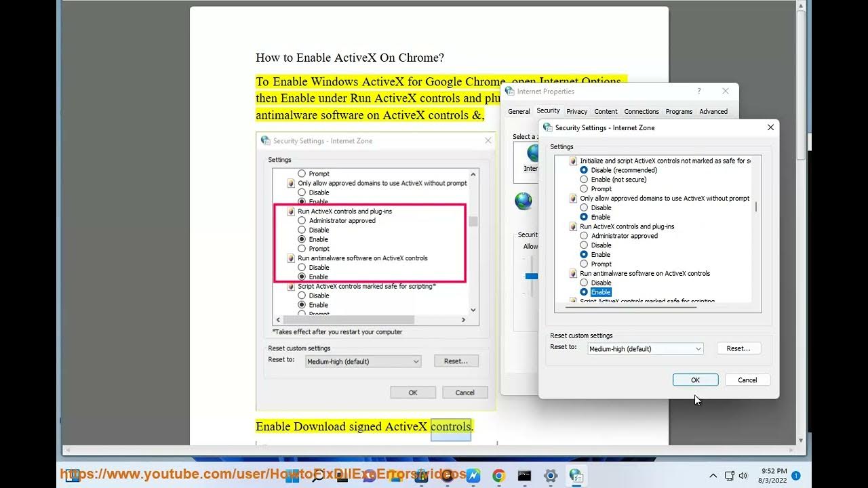This screenshot has width=868, height=488.
Task: Click Cancel in Security Settings dialog
Action: 747,380
